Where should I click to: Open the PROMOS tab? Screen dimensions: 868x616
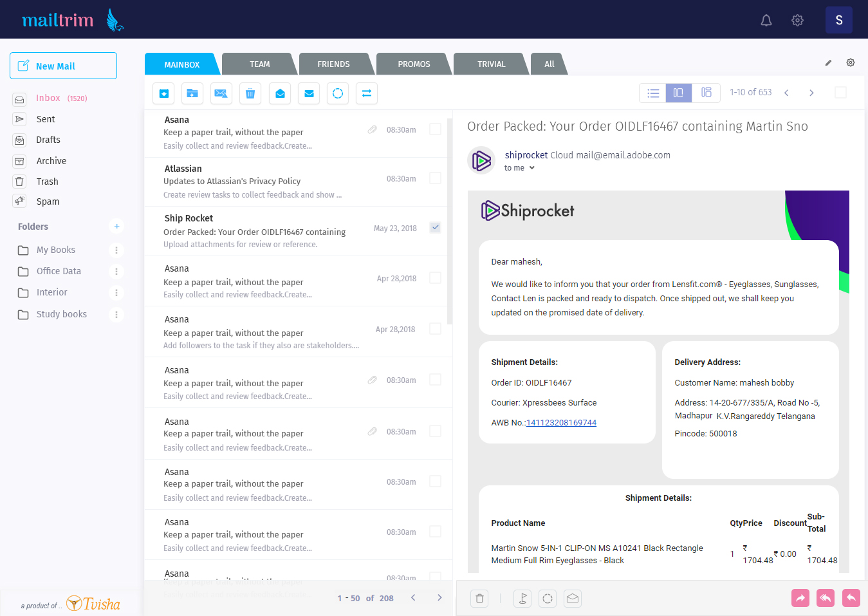click(414, 64)
